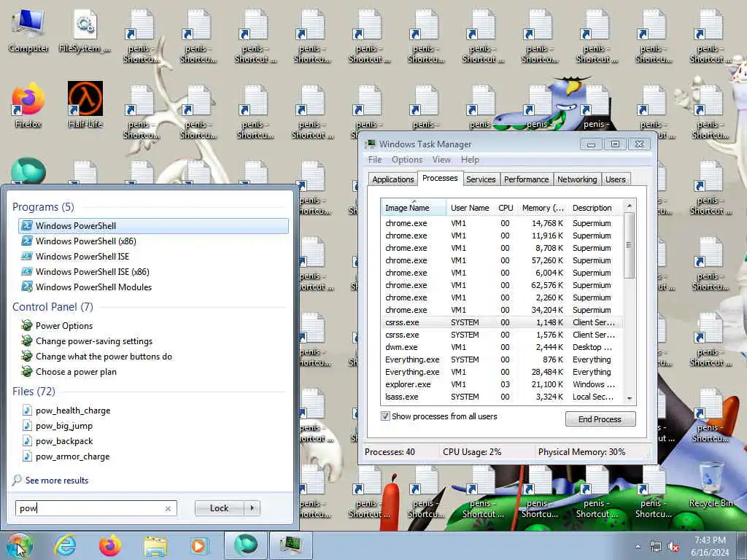Viewport: 747px width, 560px height.
Task: Open the Options menu in Task Manager
Action: pyautogui.click(x=407, y=160)
